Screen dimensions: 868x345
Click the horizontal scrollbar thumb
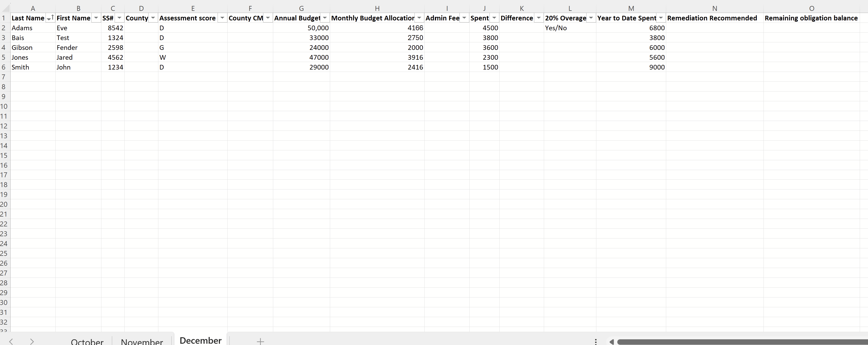(742, 342)
